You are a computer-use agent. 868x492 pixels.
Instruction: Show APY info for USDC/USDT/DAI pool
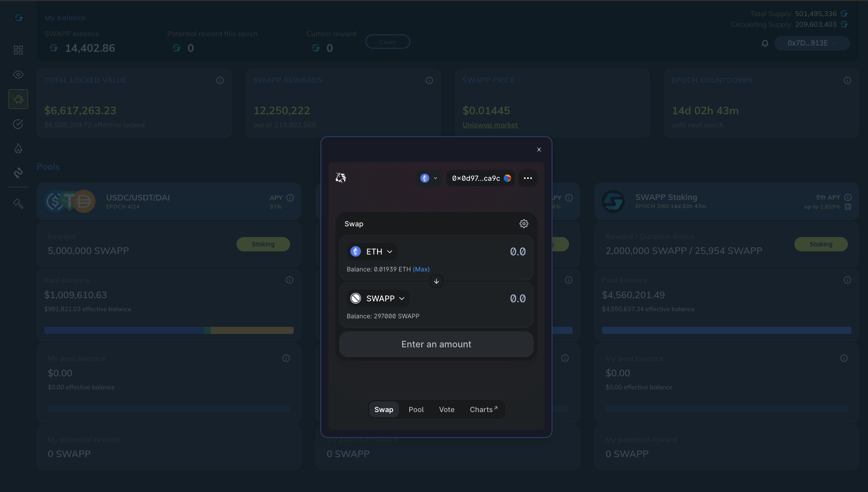(x=290, y=198)
